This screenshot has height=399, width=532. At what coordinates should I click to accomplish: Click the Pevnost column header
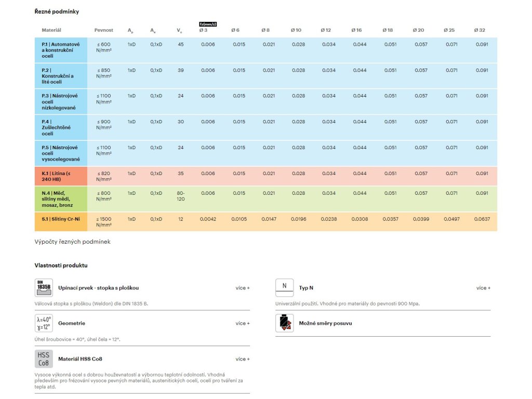(103, 30)
